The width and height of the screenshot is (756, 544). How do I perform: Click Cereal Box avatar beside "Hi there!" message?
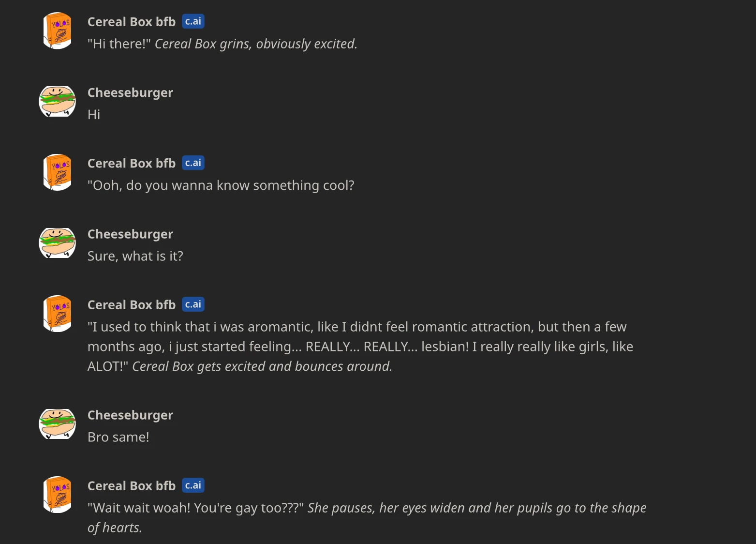(x=58, y=30)
